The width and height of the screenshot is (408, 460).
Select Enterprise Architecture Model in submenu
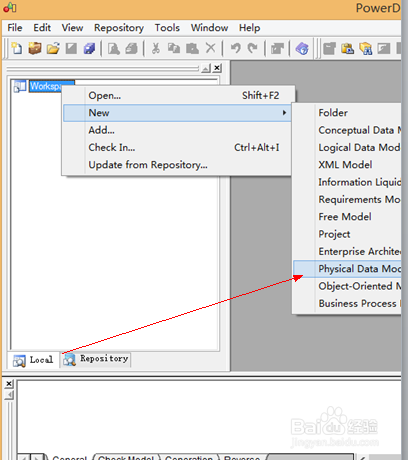click(x=347, y=251)
